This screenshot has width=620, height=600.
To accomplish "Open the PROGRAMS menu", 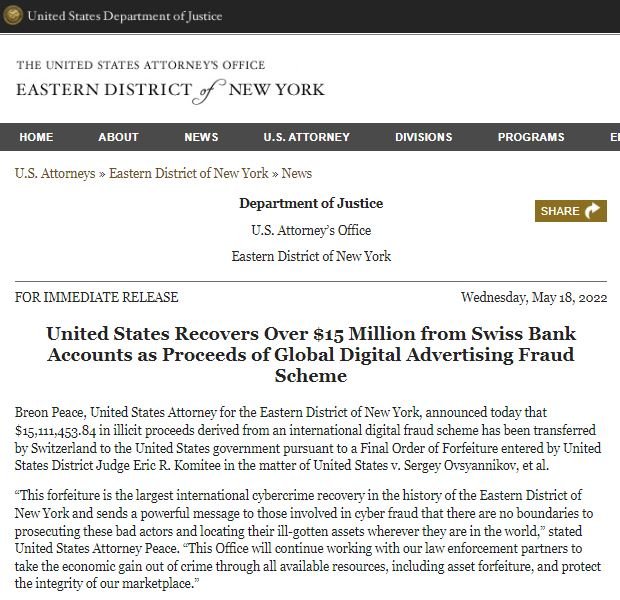I will pyautogui.click(x=531, y=137).
